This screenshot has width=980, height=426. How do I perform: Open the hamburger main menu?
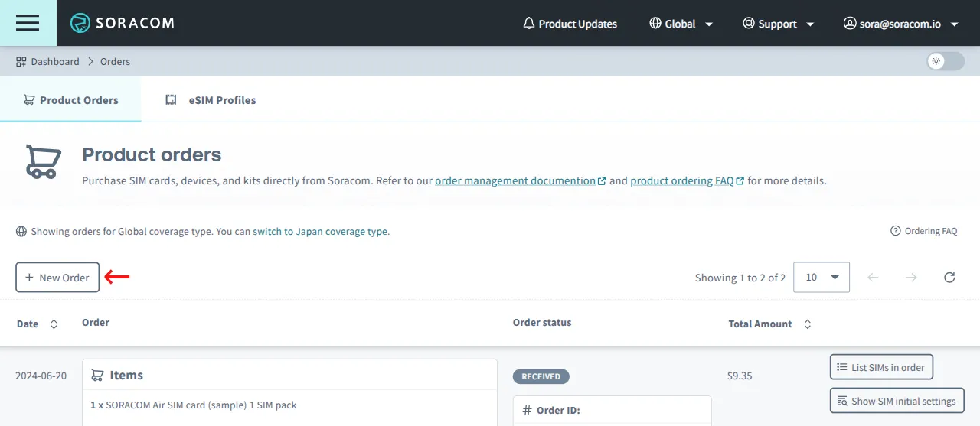pyautogui.click(x=28, y=23)
